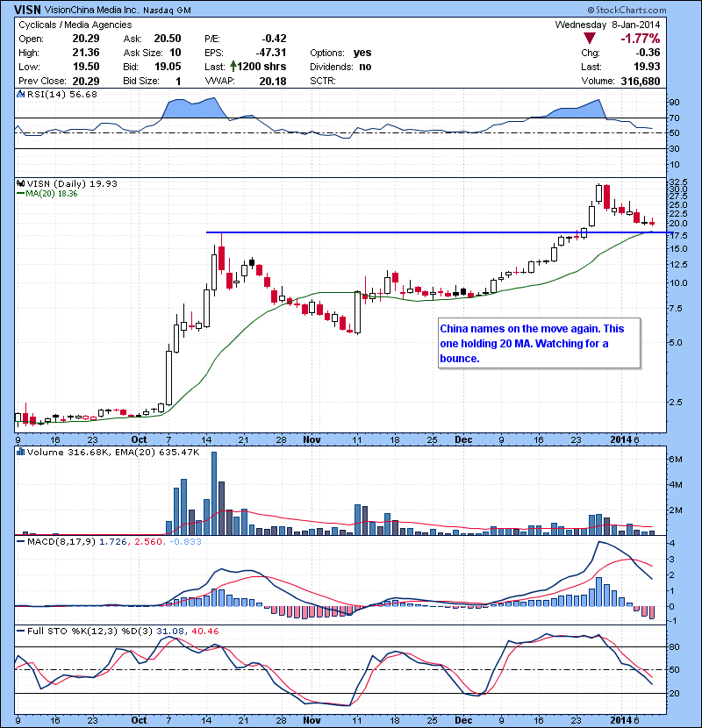Click the Ask price 20.50
The height and width of the screenshot is (728, 702).
pos(168,39)
